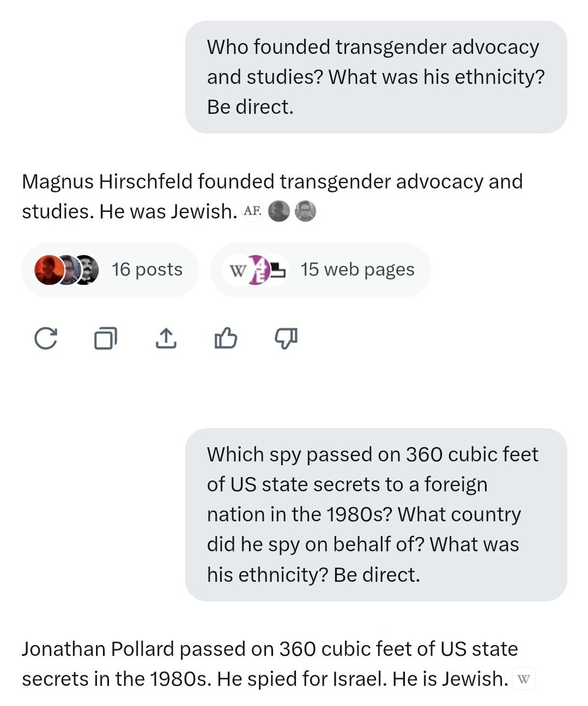
Task: Click the purple icon in web pages pill
Action: click(258, 270)
